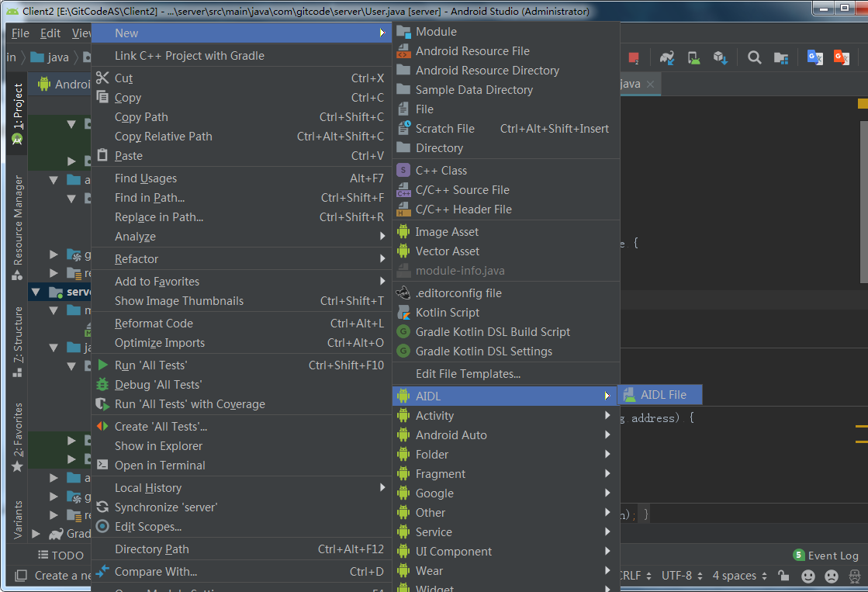
Task: Click Optimize Imports entry
Action: click(x=242, y=343)
